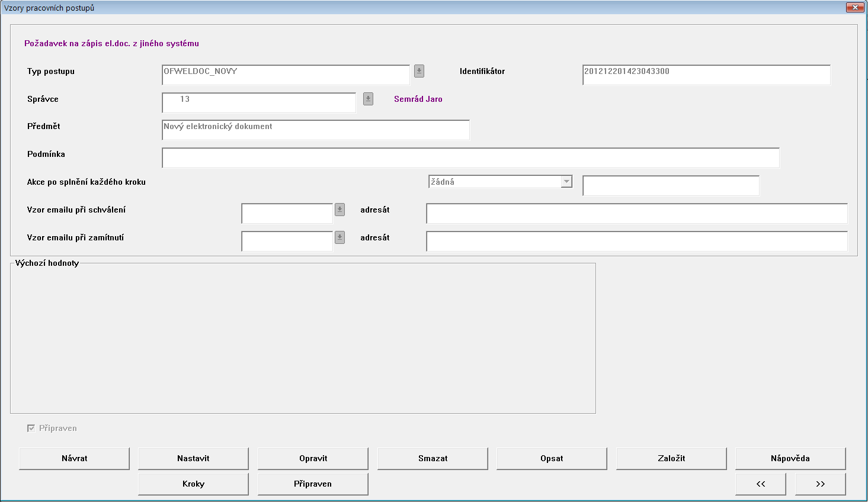Close the Vzory pracovních postupů window

pyautogui.click(x=854, y=8)
